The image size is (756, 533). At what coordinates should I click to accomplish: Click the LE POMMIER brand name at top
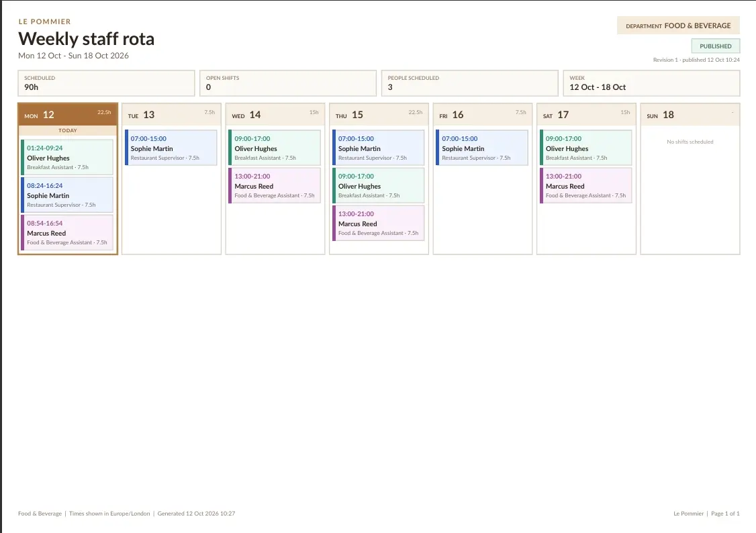click(44, 21)
